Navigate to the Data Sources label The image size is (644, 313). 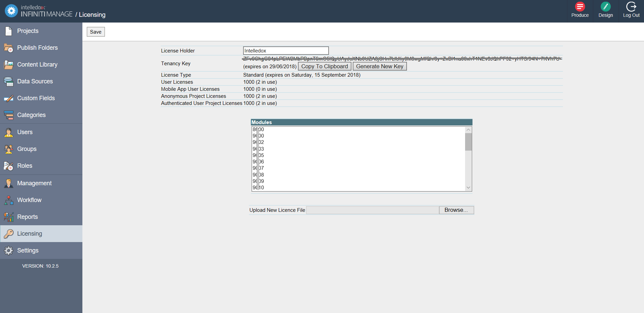35,81
